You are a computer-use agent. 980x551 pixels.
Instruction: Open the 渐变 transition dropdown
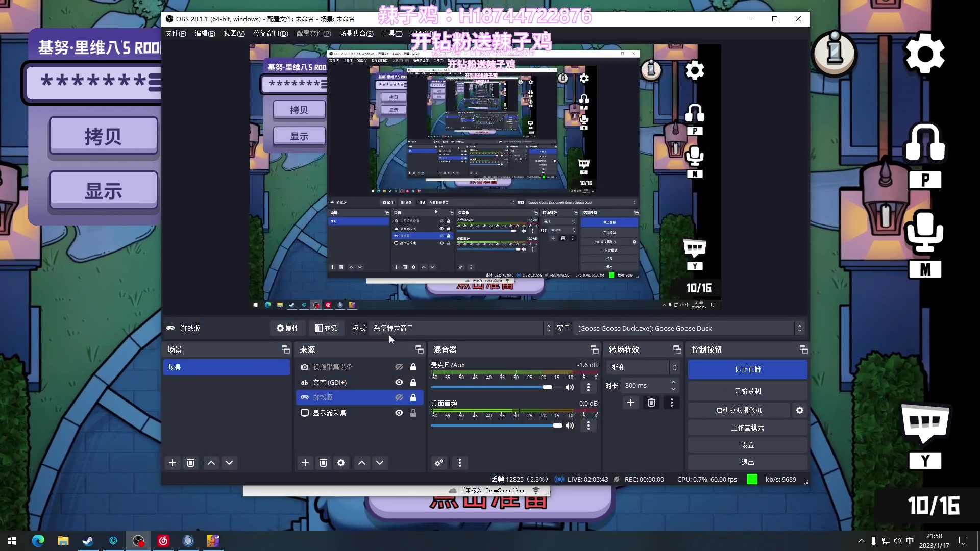point(643,367)
